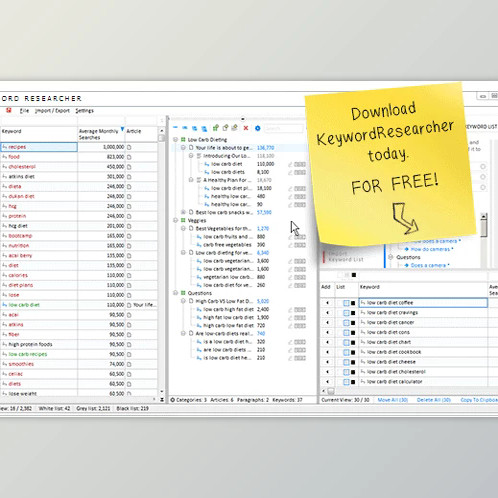Click the list icon of 'low carb diet cons' row
The height and width of the screenshot is (498, 498).
(346, 333)
